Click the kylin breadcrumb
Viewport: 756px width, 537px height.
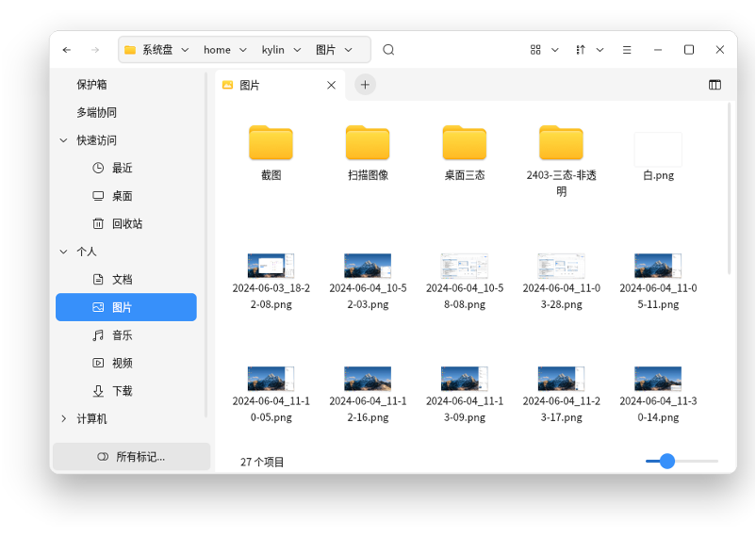click(x=272, y=50)
